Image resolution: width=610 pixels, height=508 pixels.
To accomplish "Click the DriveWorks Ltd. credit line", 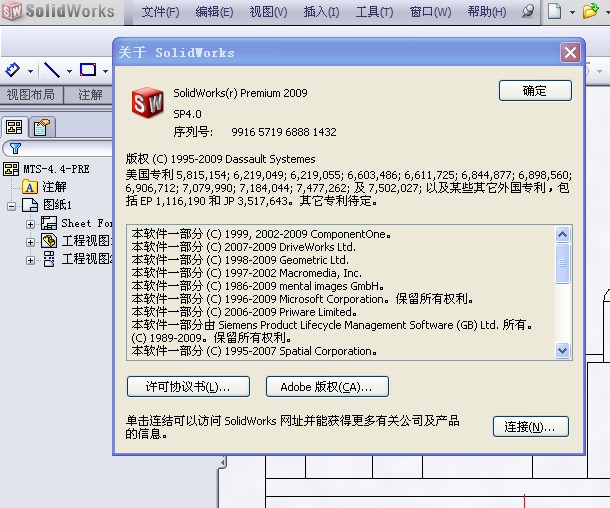I will pos(244,247).
